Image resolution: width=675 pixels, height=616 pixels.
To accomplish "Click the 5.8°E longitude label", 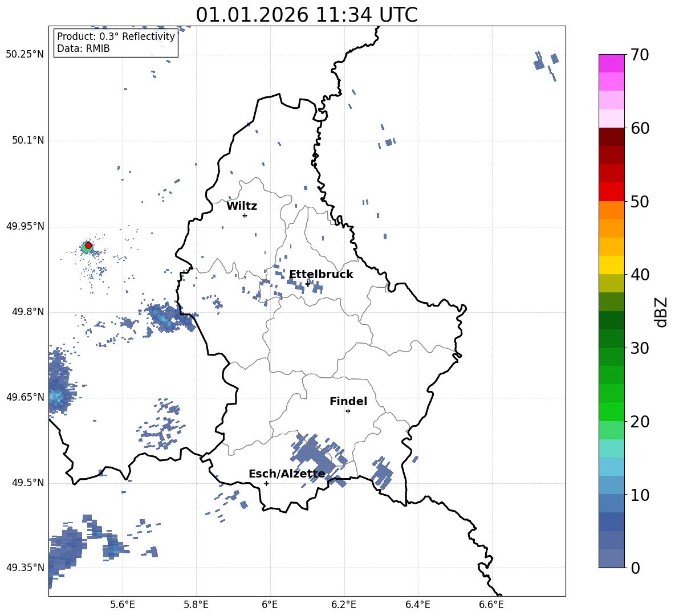I will pyautogui.click(x=196, y=605).
